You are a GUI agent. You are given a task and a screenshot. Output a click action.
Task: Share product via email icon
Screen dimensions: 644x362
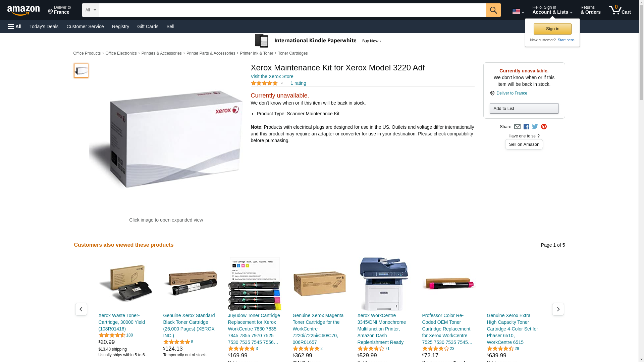[517, 127]
